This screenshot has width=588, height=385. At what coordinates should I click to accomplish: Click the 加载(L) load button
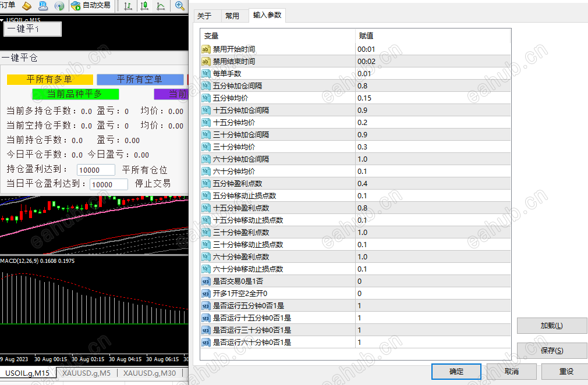(552, 326)
